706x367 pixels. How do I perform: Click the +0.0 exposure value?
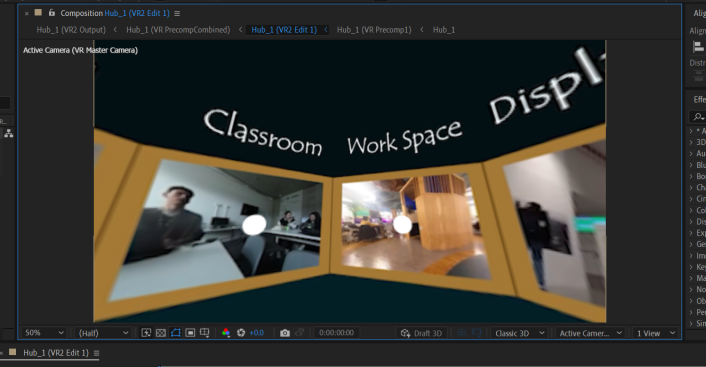point(257,333)
